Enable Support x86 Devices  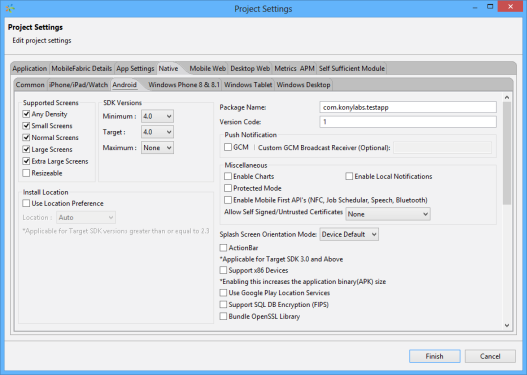(x=223, y=270)
